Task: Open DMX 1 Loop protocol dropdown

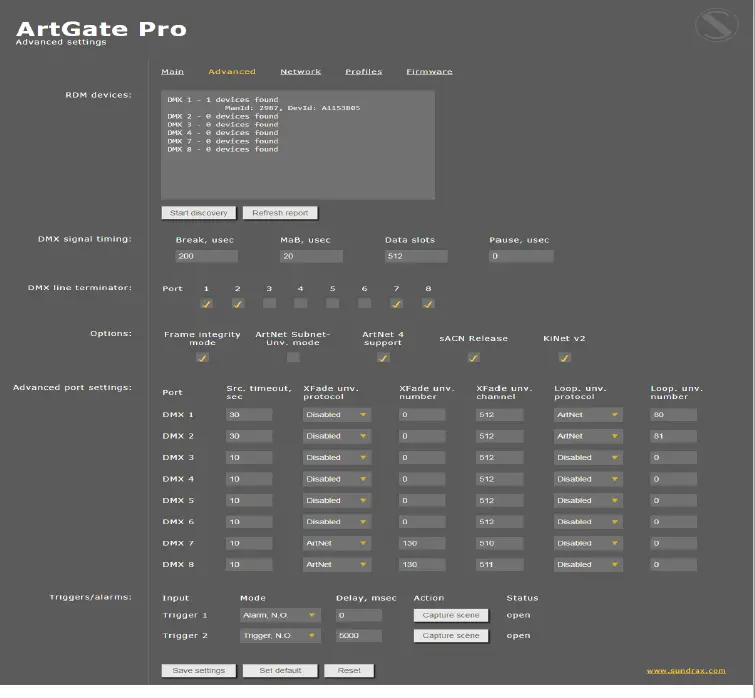Action: (x=588, y=414)
